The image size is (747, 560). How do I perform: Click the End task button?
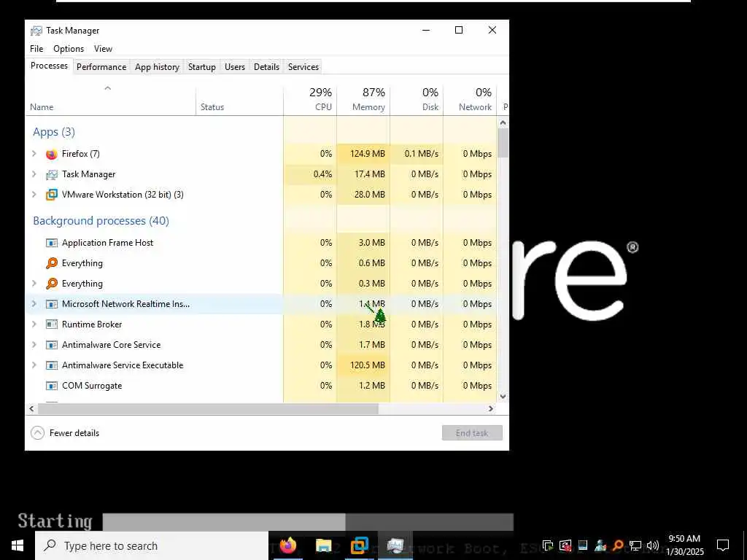472,433
